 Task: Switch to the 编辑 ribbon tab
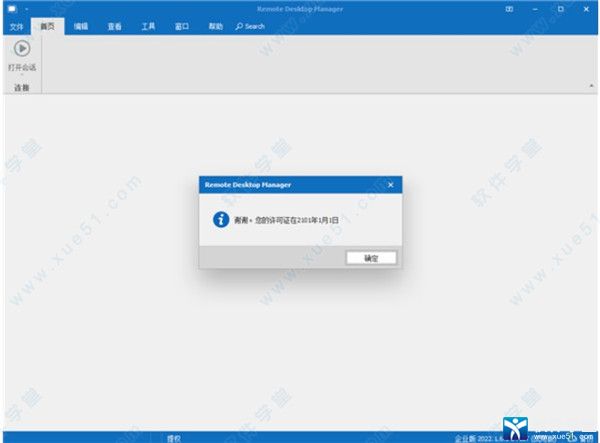click(81, 27)
